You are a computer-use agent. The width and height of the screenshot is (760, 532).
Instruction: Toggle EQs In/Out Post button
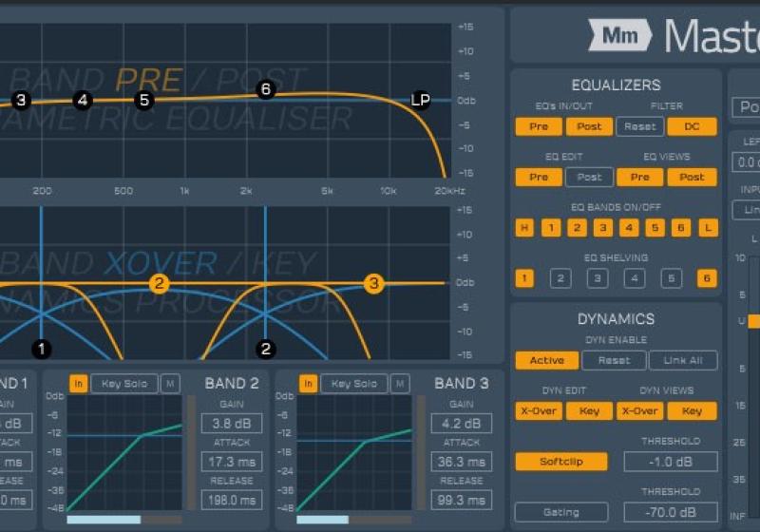point(589,127)
